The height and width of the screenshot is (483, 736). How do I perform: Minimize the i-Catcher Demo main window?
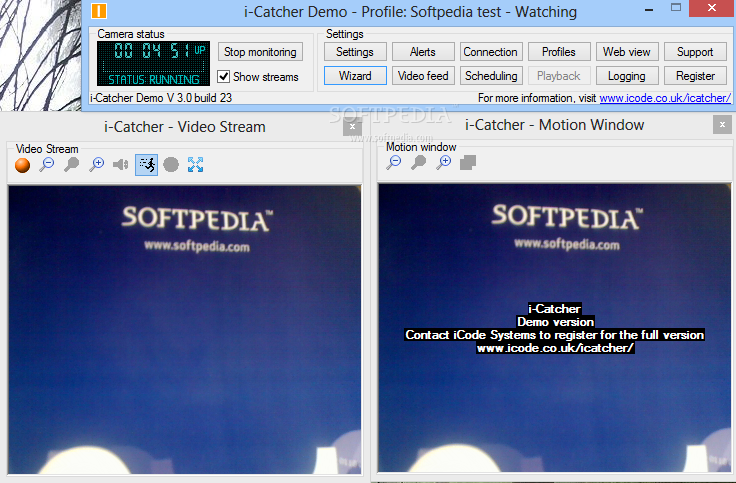pyautogui.click(x=650, y=9)
